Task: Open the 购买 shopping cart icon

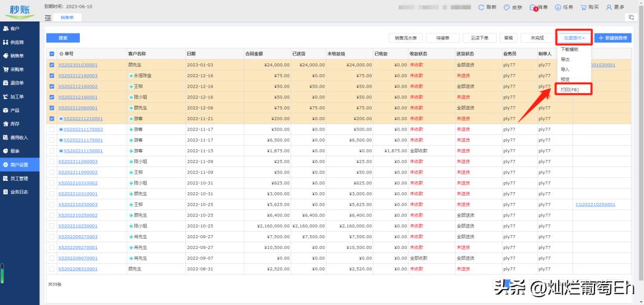Action: click(x=584, y=7)
